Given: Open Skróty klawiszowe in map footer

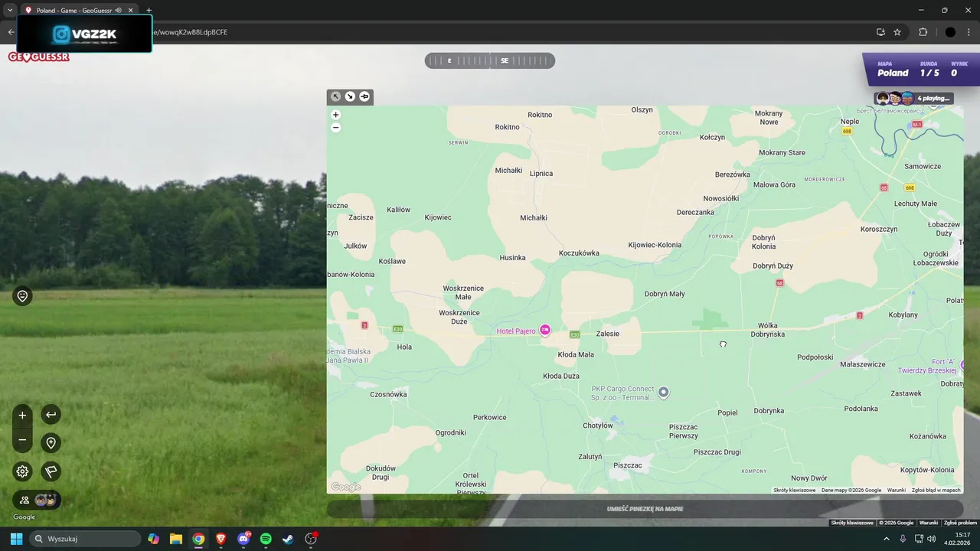Looking at the screenshot, I should pyautogui.click(x=794, y=490).
